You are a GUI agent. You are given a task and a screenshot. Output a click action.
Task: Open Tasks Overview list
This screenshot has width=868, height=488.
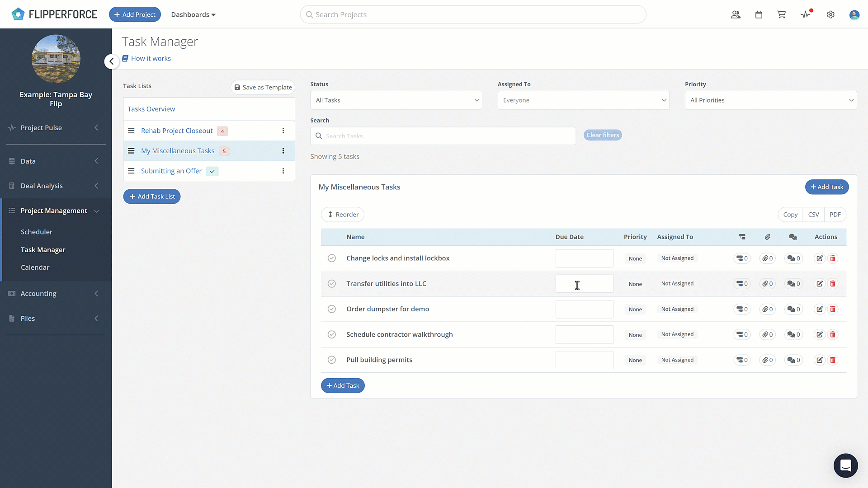[x=151, y=109]
